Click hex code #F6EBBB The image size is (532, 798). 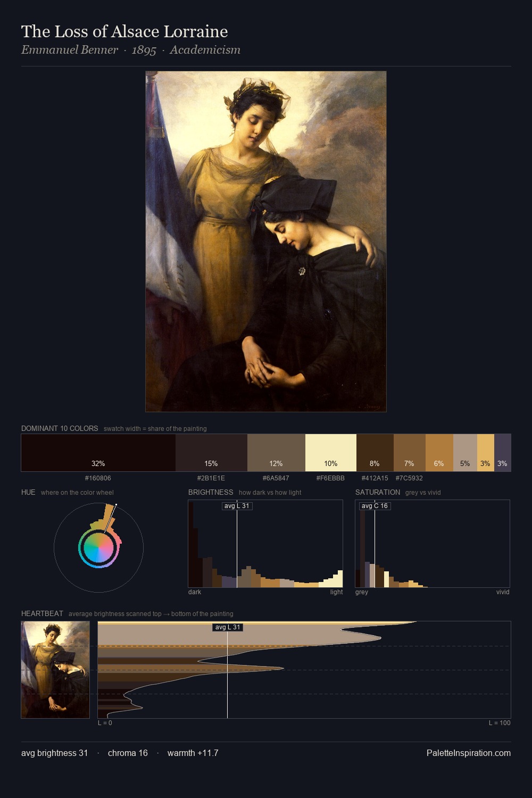[330, 478]
